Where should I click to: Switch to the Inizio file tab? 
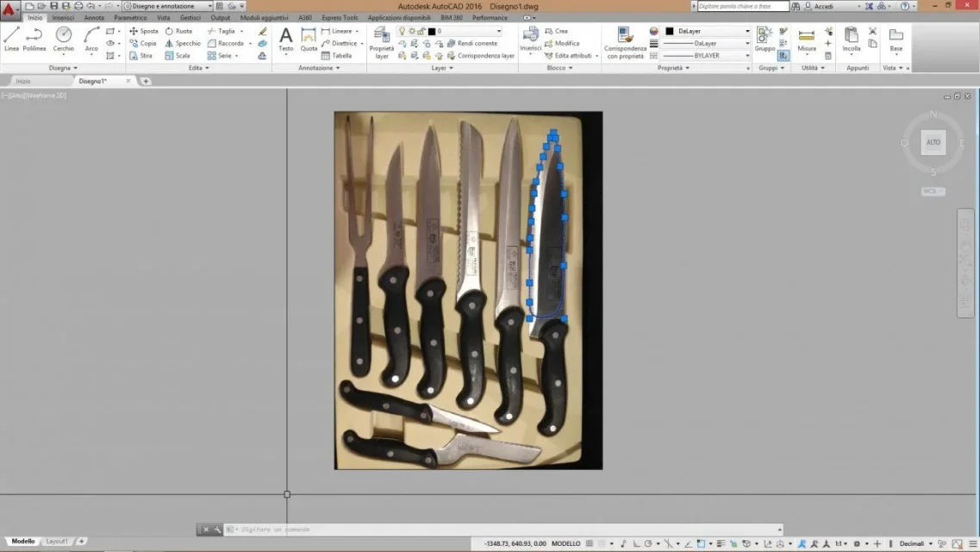[23, 81]
